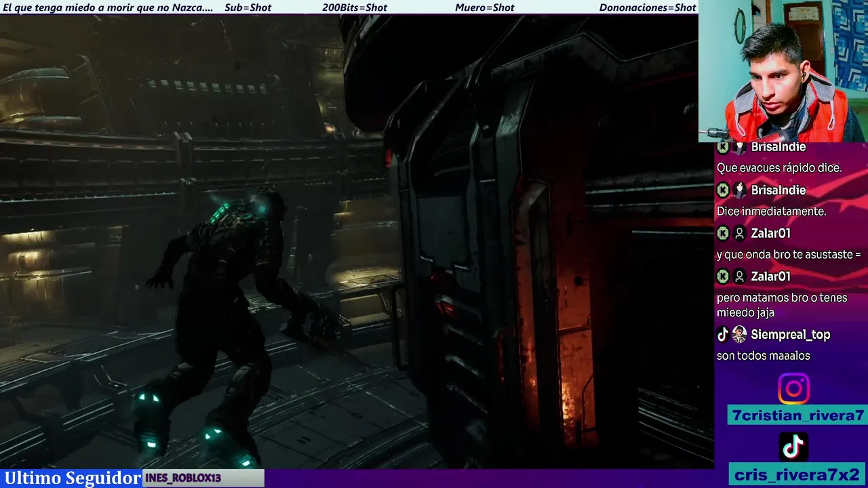Select message 'pero matamos bro o tenes mieedo jaja'
Screen dimensions: 868x488
tap(782, 305)
